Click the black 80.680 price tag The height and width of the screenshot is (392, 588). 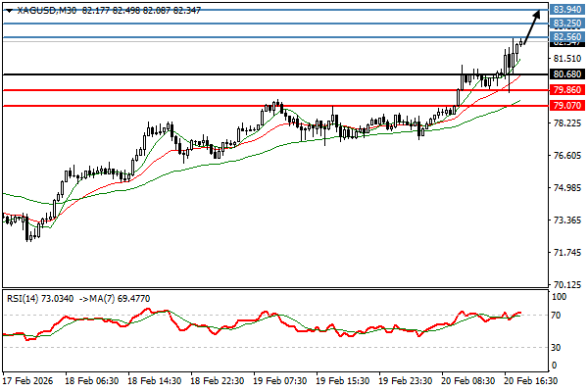(566, 73)
